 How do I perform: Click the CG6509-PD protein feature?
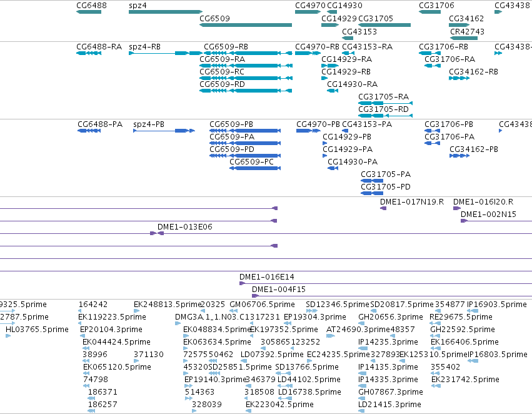(245, 156)
